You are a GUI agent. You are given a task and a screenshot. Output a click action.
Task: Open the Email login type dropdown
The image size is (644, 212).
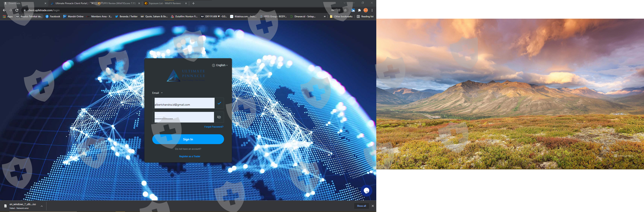pyautogui.click(x=158, y=93)
